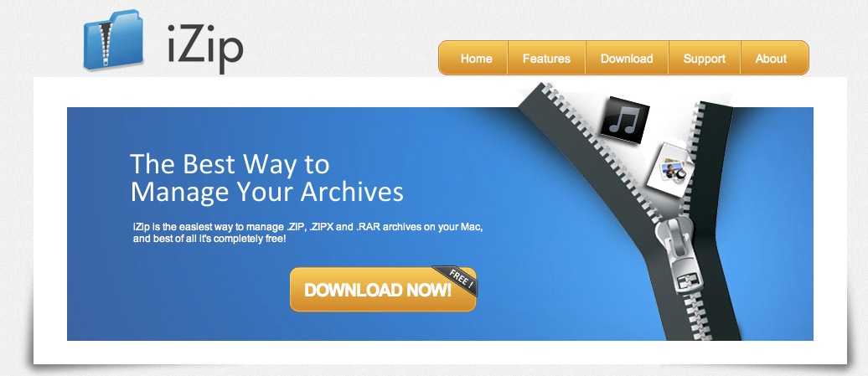Click the iZip description paragraph text
The height and width of the screenshot is (376, 868).
pos(307,233)
